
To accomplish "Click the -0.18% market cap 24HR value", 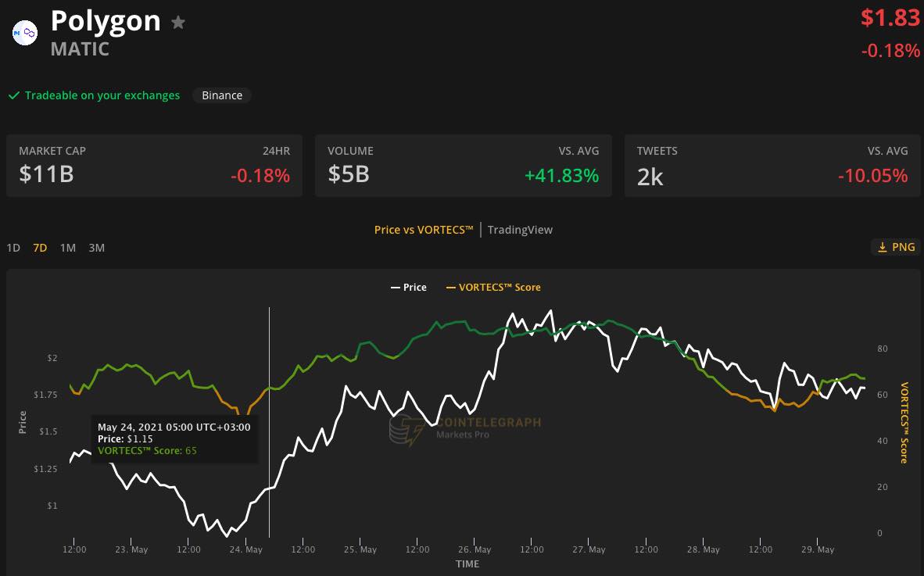I will [260, 176].
